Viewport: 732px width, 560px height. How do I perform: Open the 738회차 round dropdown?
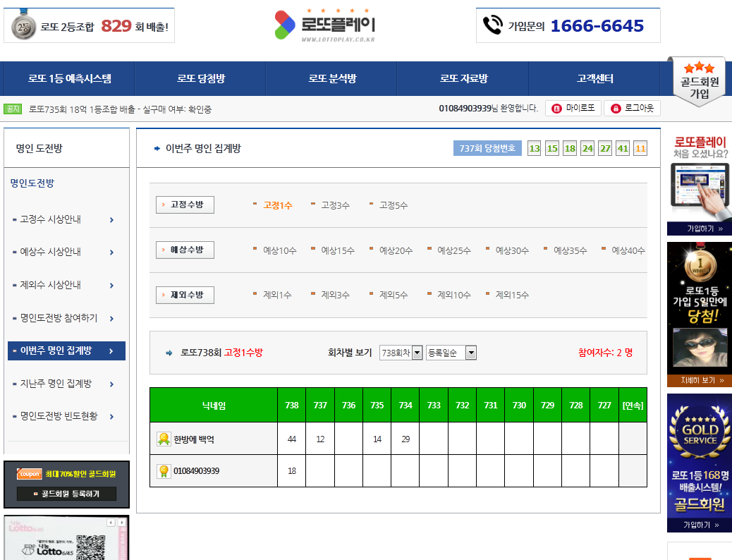click(401, 353)
